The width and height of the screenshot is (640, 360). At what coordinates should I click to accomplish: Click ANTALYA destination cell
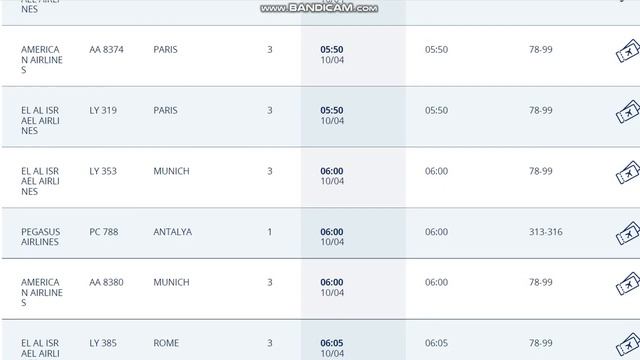pos(172,232)
